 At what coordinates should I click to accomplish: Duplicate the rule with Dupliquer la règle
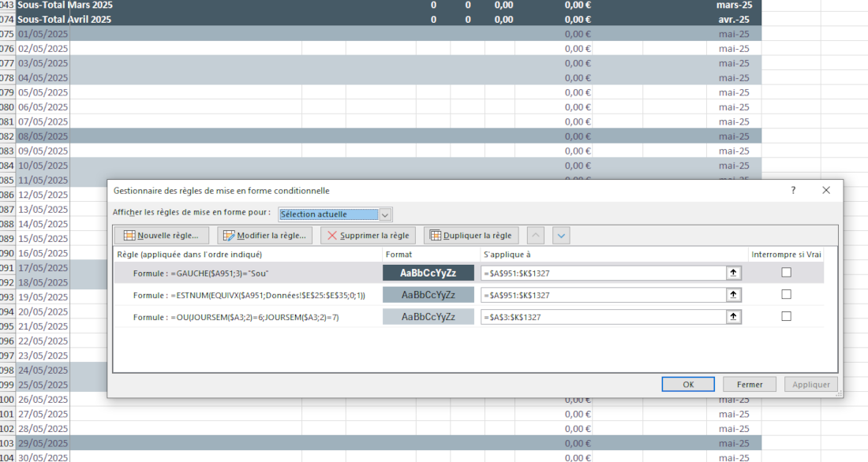coord(472,236)
